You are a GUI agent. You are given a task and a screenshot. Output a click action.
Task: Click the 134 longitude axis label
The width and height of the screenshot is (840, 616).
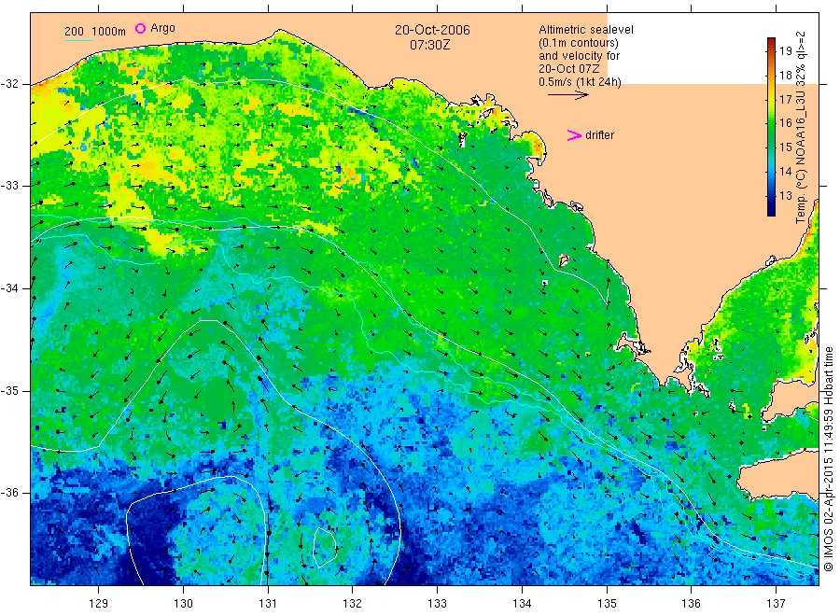pyautogui.click(x=522, y=604)
